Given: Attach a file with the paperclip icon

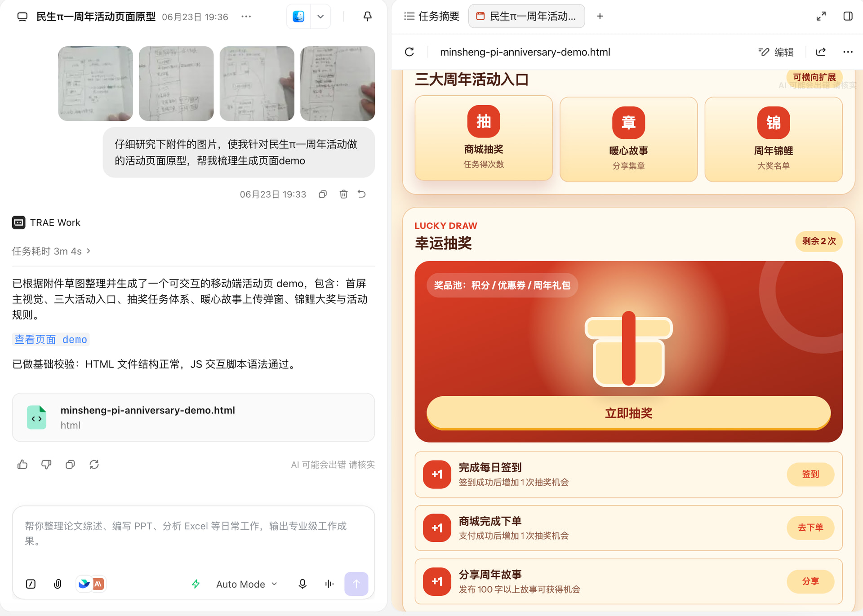Looking at the screenshot, I should [x=58, y=584].
